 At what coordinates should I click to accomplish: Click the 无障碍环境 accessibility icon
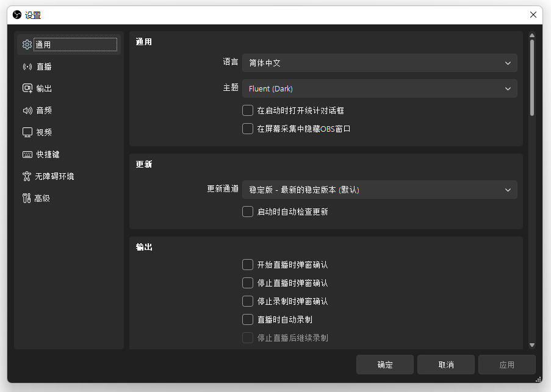click(27, 176)
